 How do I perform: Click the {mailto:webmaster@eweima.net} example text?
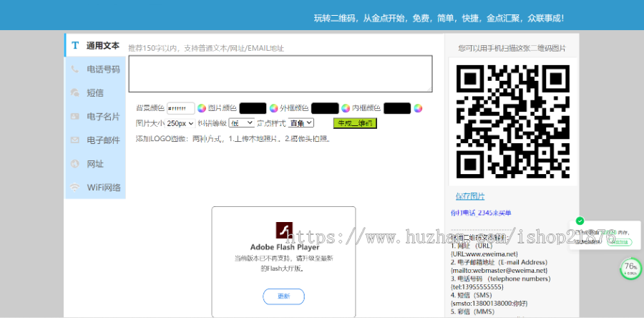[500, 270]
